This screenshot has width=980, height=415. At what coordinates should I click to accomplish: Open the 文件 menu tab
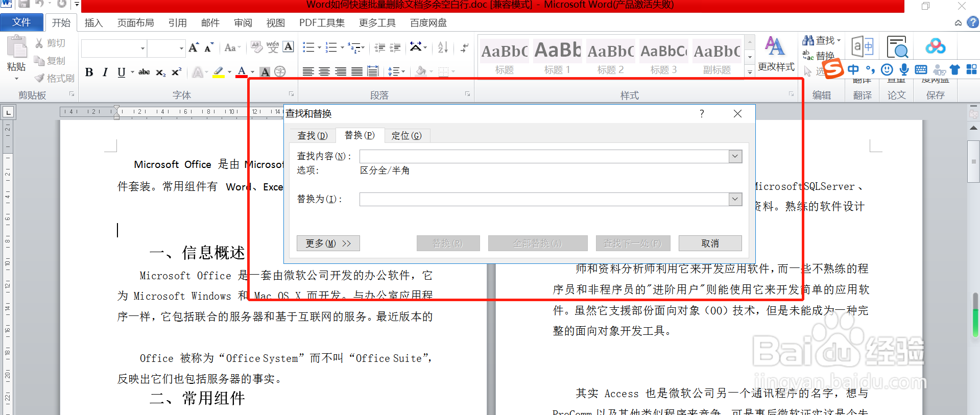point(21,22)
